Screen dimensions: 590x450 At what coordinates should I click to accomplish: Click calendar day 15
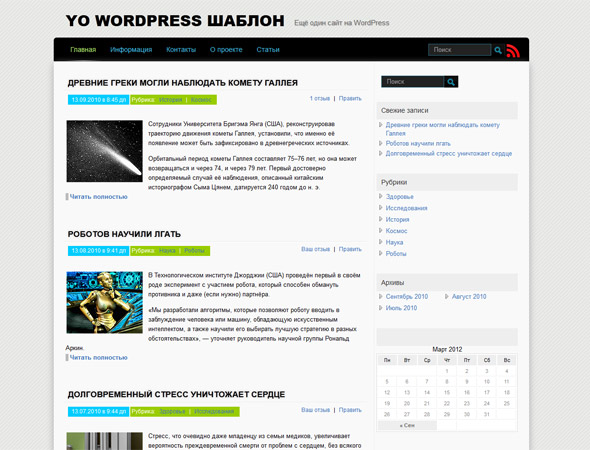pos(447,392)
